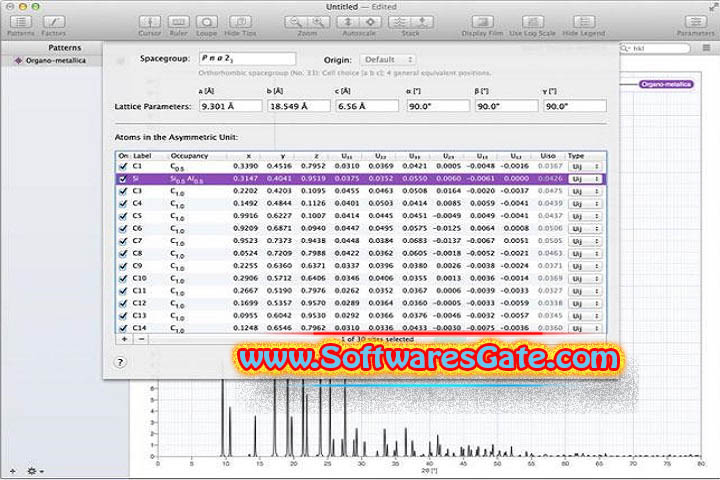
Task: Toggle Display Film in toolbar
Action: point(482,22)
